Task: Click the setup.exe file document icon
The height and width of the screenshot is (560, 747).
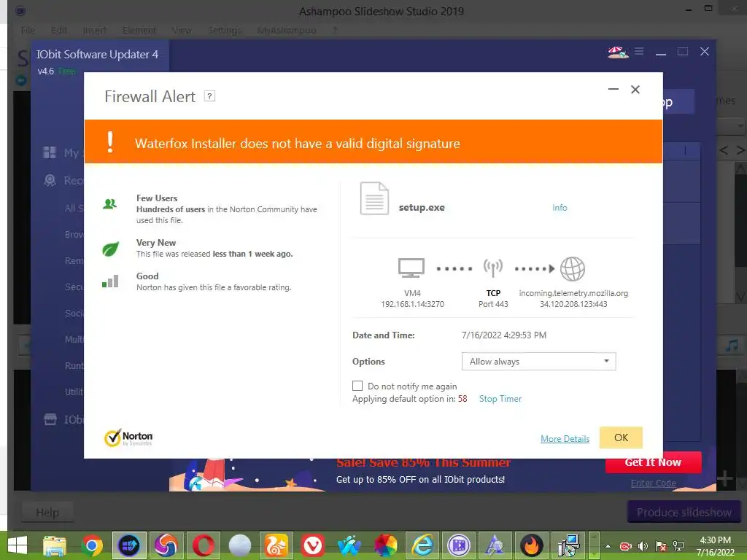Action: pos(374,198)
